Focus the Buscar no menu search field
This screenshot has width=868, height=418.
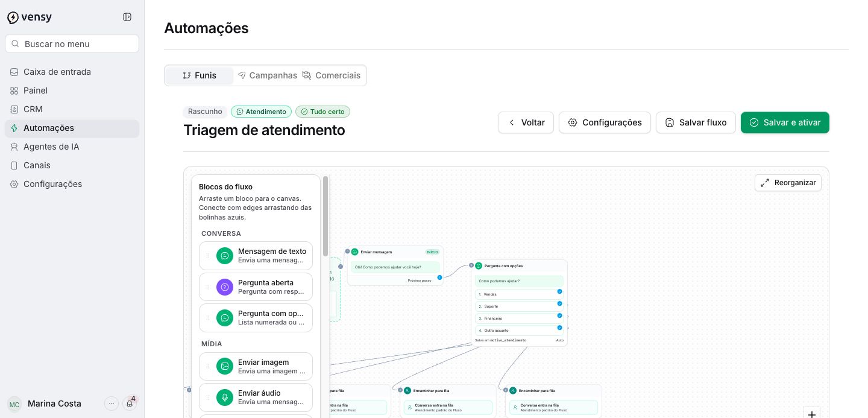pos(72,43)
